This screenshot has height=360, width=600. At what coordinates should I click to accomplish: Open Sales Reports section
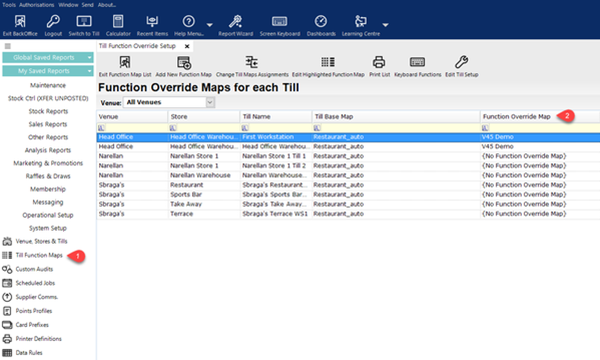(48, 124)
